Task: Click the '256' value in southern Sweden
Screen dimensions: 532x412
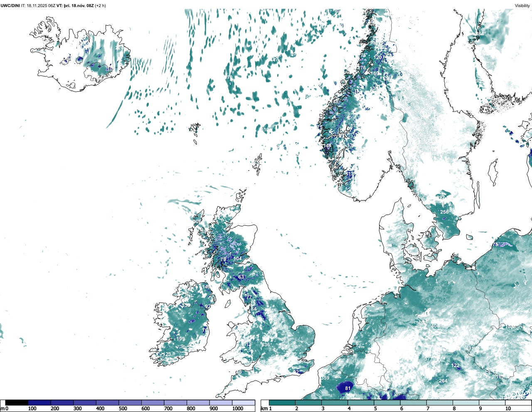Action: (x=444, y=212)
